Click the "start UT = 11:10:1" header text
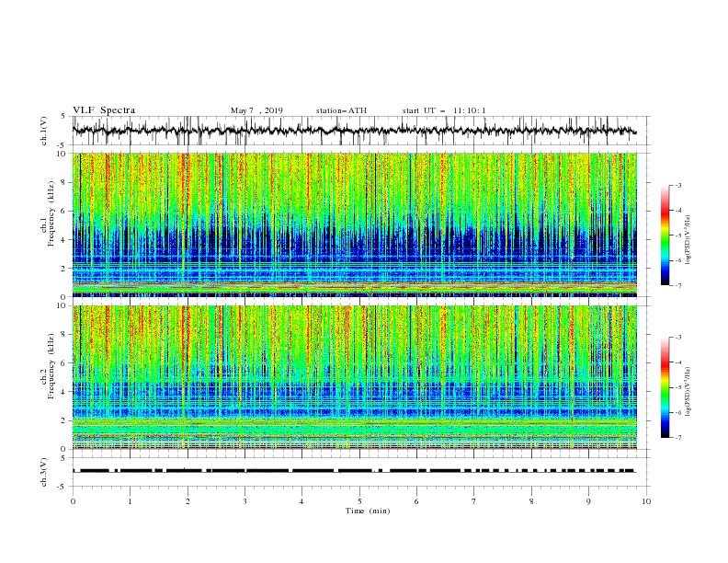This screenshot has height=563, width=728. pyautogui.click(x=444, y=110)
